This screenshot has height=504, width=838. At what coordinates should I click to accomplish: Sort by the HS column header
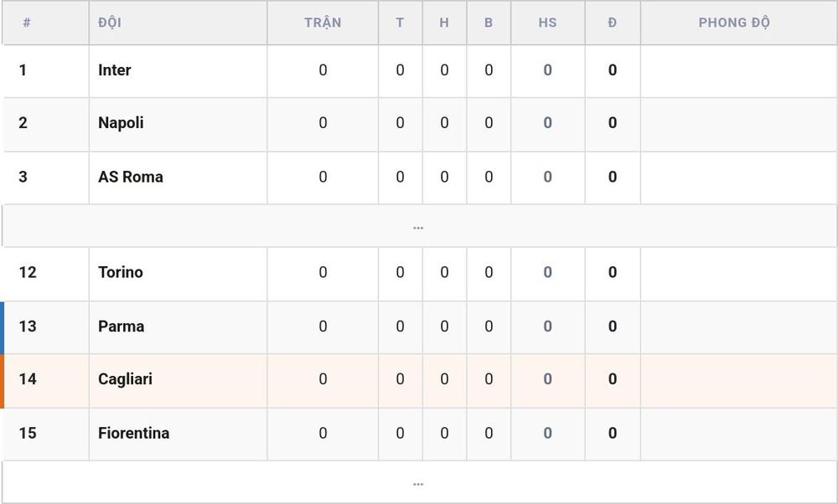tap(548, 23)
